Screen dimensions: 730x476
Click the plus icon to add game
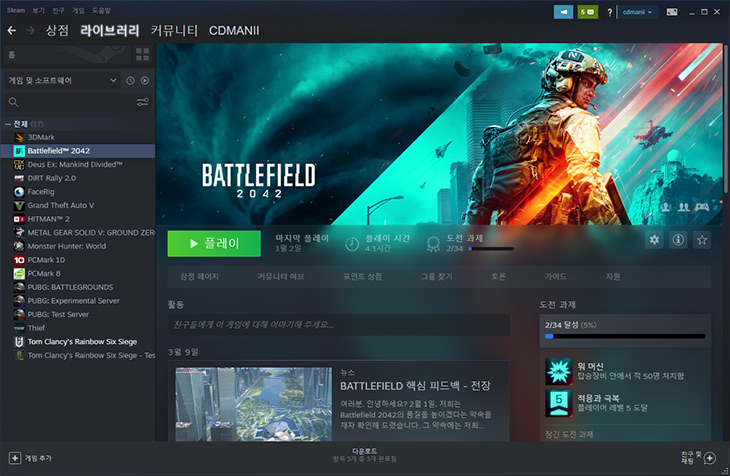(x=15, y=458)
